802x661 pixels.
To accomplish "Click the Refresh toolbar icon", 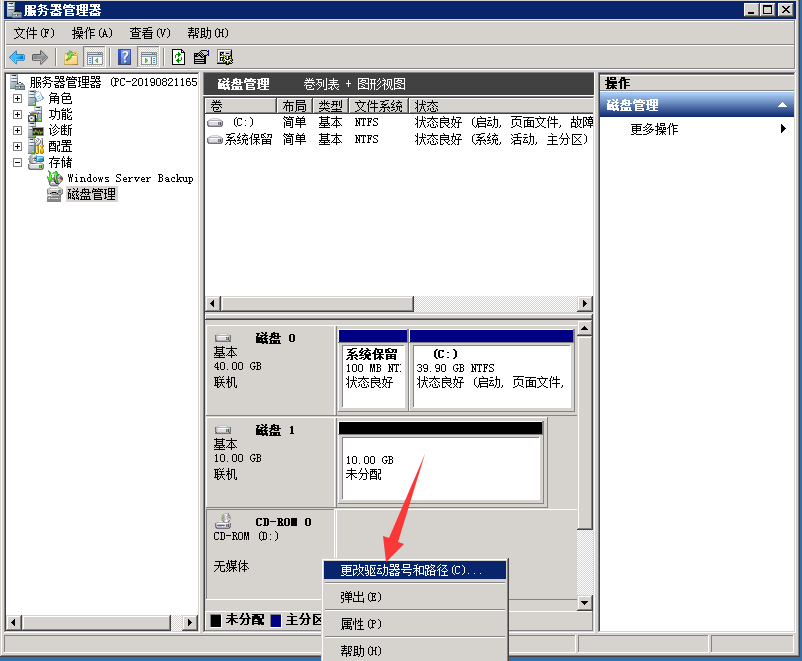I will [x=179, y=57].
